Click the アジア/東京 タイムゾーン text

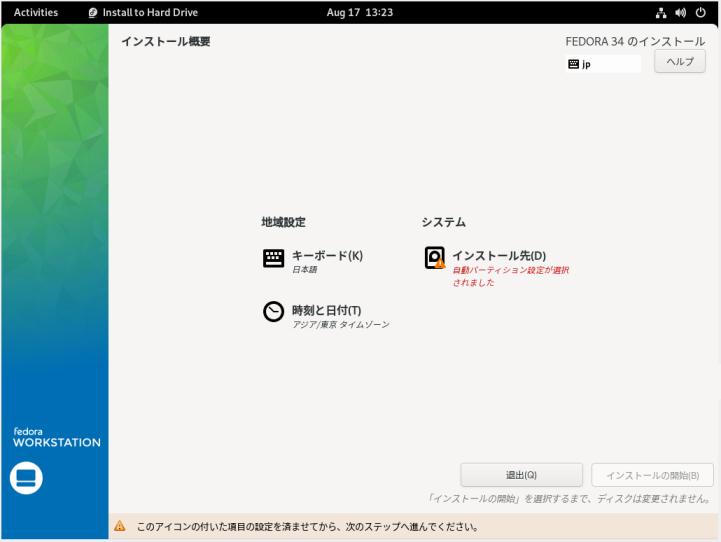pos(341,325)
